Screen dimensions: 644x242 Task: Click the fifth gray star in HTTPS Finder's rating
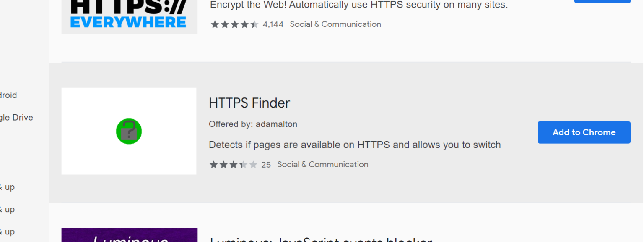tap(253, 165)
